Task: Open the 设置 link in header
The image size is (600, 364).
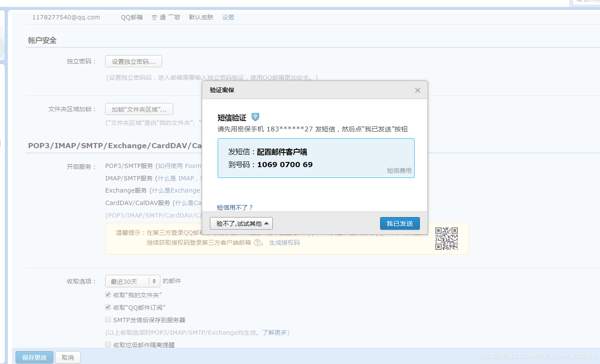Action: (228, 17)
